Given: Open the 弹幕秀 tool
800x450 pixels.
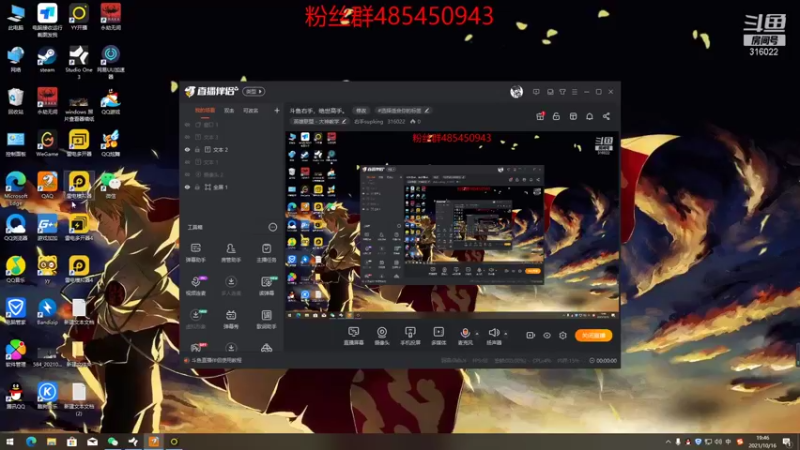Looking at the screenshot, I should (x=231, y=319).
